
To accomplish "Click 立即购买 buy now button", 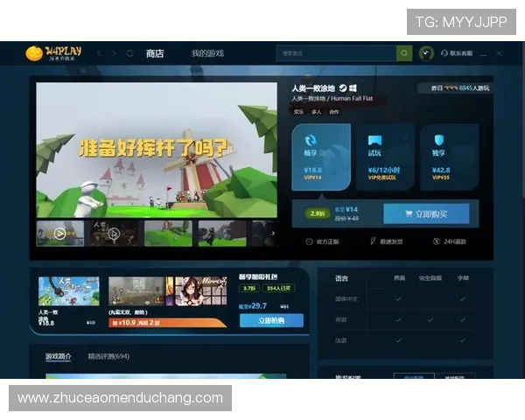I will [426, 213].
